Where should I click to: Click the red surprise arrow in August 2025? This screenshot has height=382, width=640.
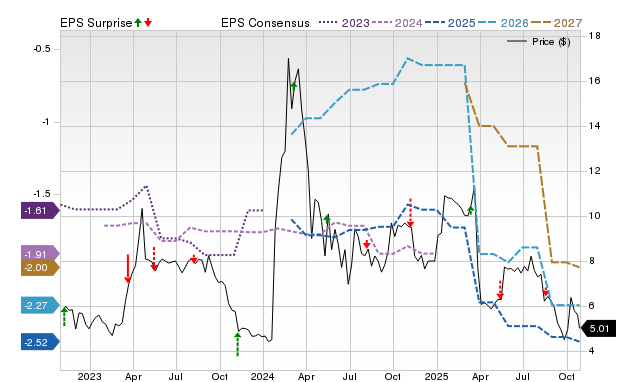click(545, 291)
